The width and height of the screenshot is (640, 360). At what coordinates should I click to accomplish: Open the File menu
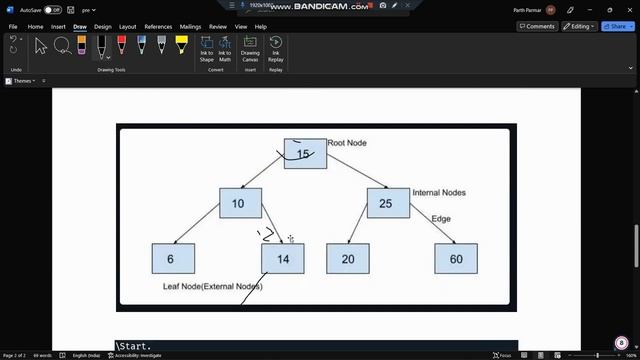(13, 27)
